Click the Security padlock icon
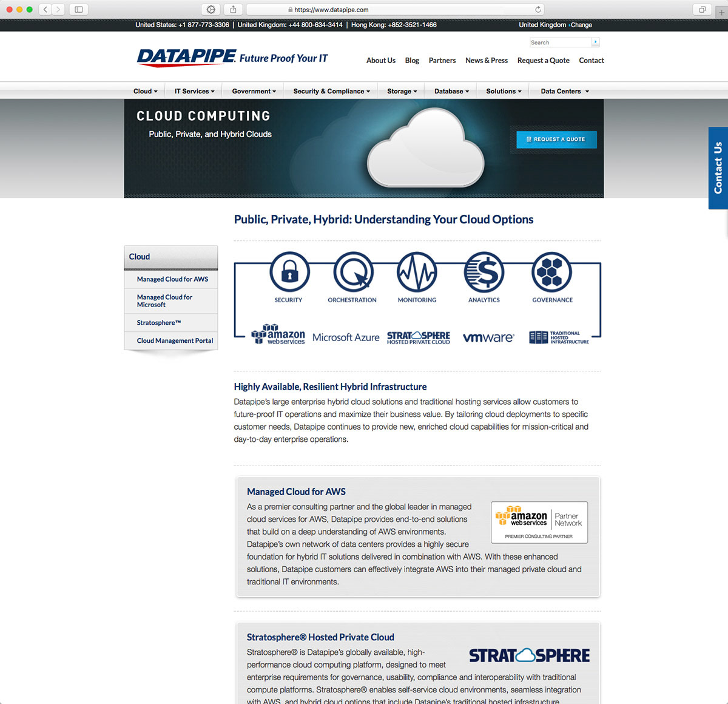This screenshot has height=704, width=728. tap(289, 272)
